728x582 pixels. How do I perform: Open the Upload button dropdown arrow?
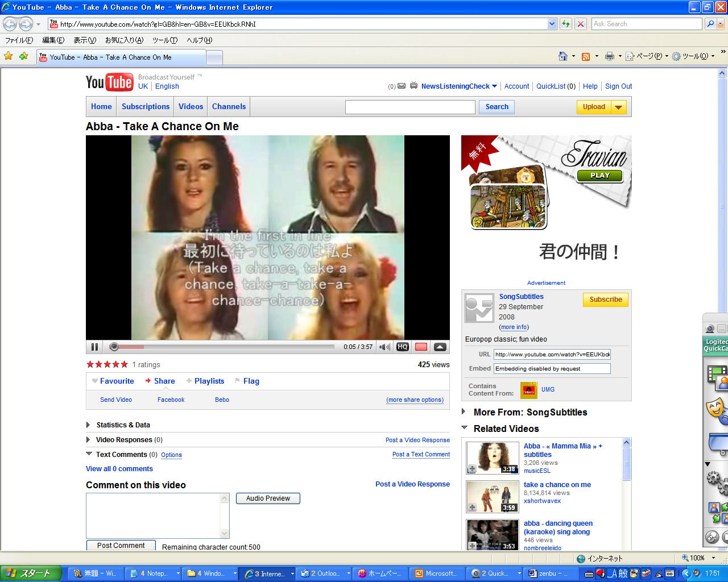tap(618, 107)
